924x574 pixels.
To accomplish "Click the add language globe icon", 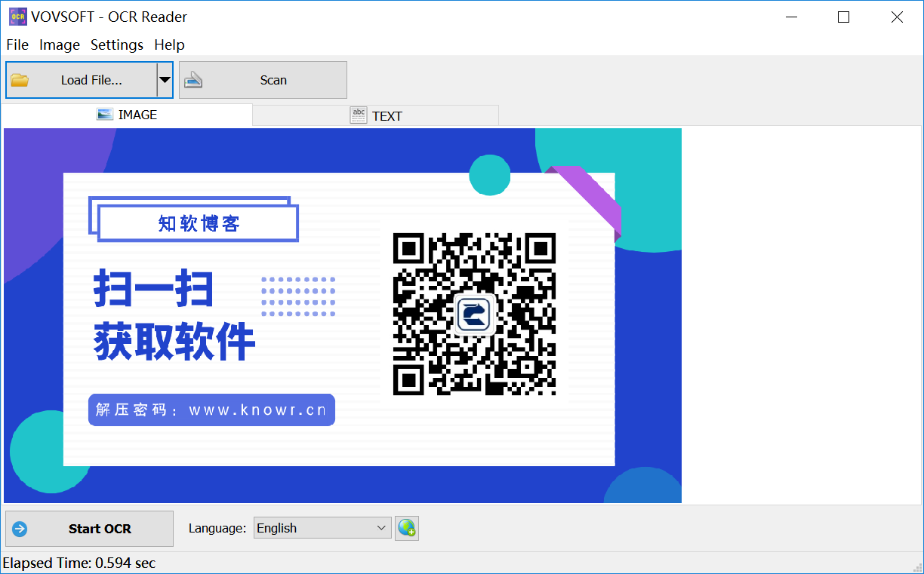I will point(407,528).
